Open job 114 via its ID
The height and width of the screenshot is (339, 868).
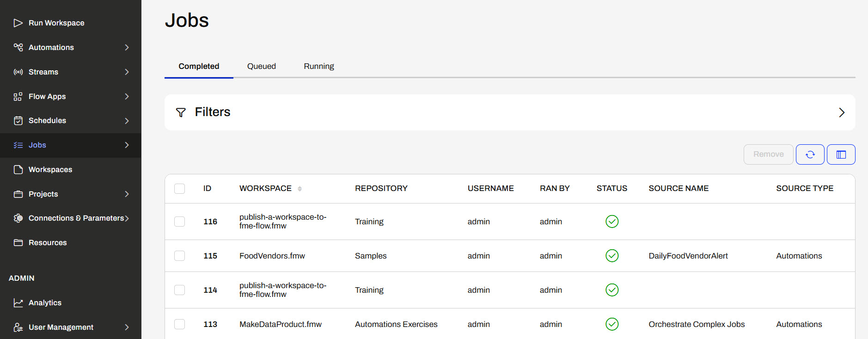(210, 290)
